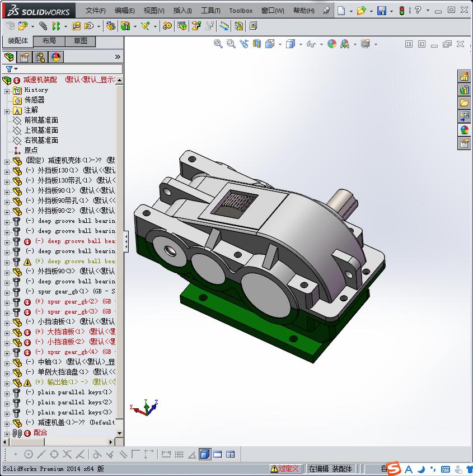Image resolution: width=473 pixels, height=476 pixels.
Task: Expand the History folder in the tree
Action: [7, 90]
